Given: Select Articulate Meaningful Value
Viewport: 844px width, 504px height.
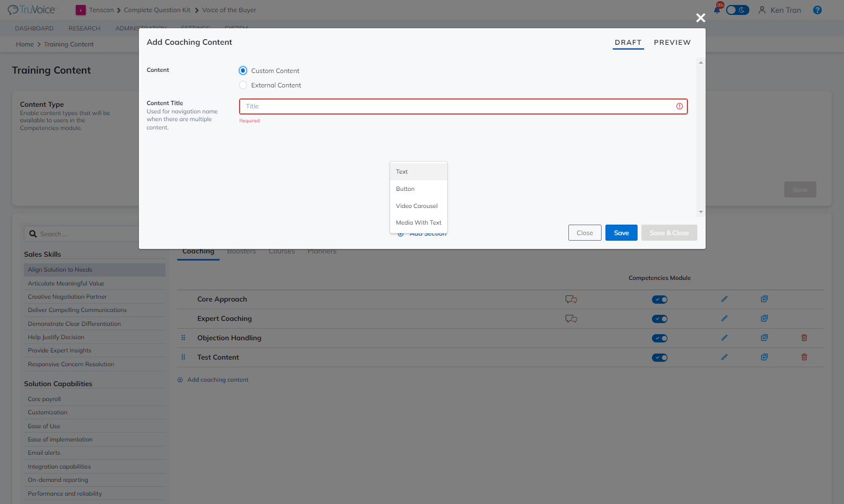Looking at the screenshot, I should [x=95, y=284].
